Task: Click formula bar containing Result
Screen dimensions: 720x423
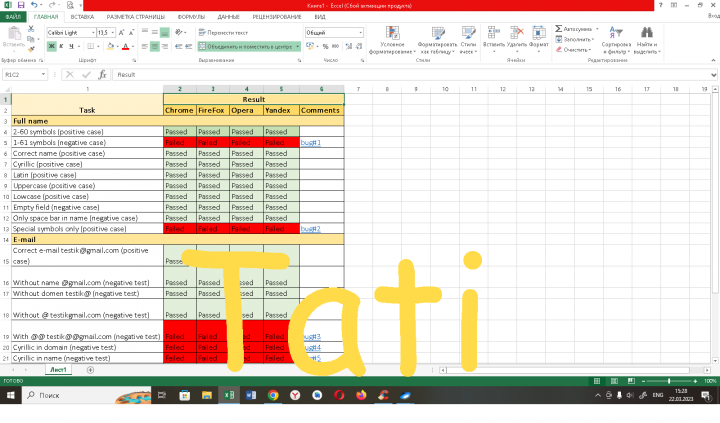Action: [x=412, y=74]
